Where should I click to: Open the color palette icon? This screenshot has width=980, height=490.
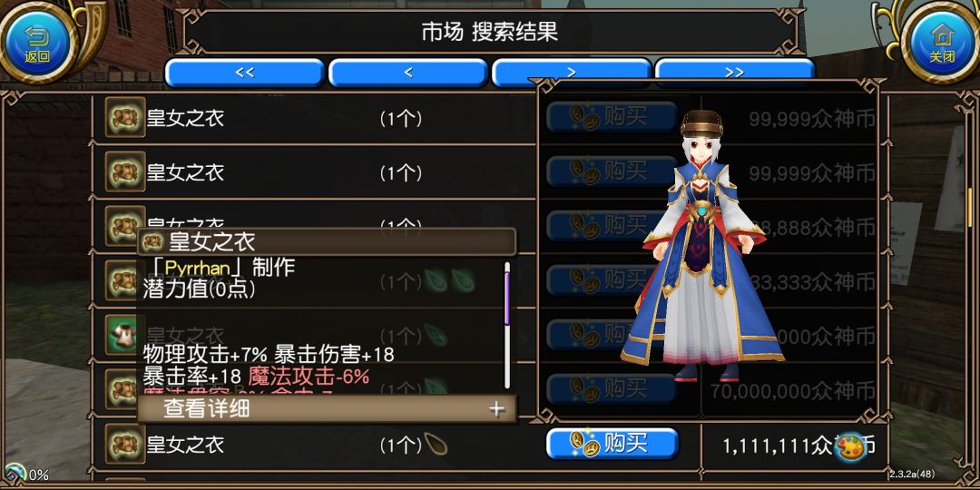coord(850,447)
